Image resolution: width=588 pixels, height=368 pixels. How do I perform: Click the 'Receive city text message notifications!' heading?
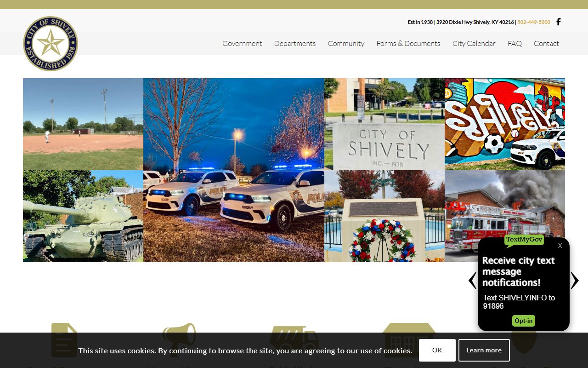click(x=519, y=271)
